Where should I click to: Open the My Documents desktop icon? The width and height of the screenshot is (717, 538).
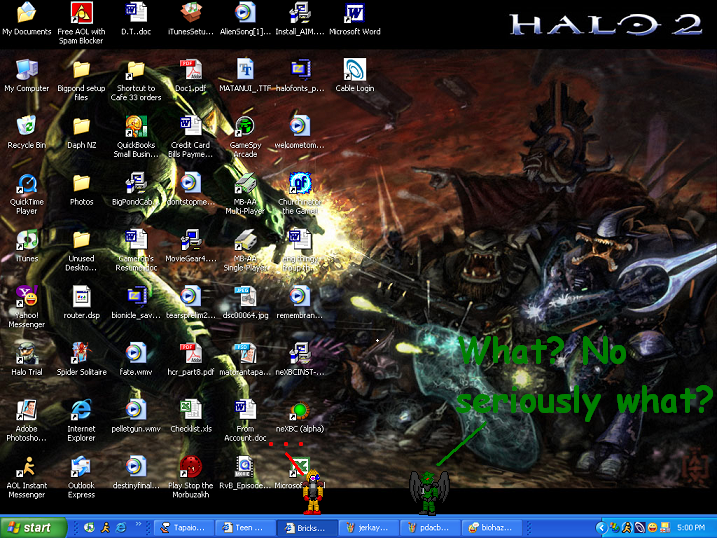[x=27, y=13]
